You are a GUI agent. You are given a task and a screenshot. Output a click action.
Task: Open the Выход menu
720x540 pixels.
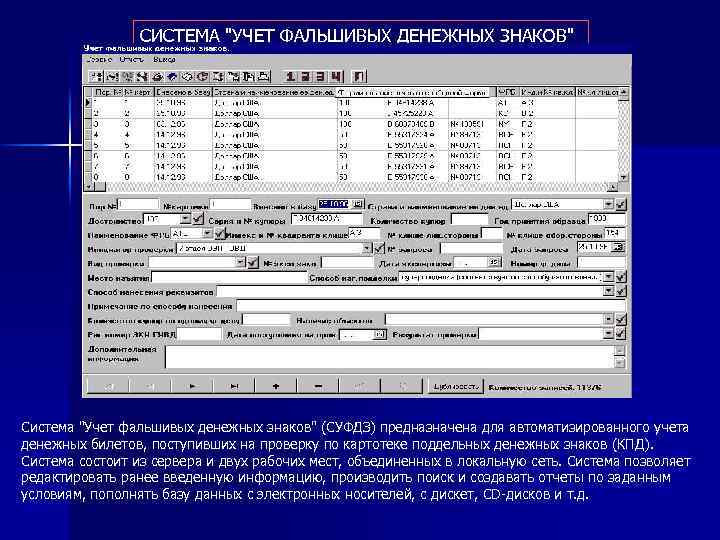click(164, 60)
